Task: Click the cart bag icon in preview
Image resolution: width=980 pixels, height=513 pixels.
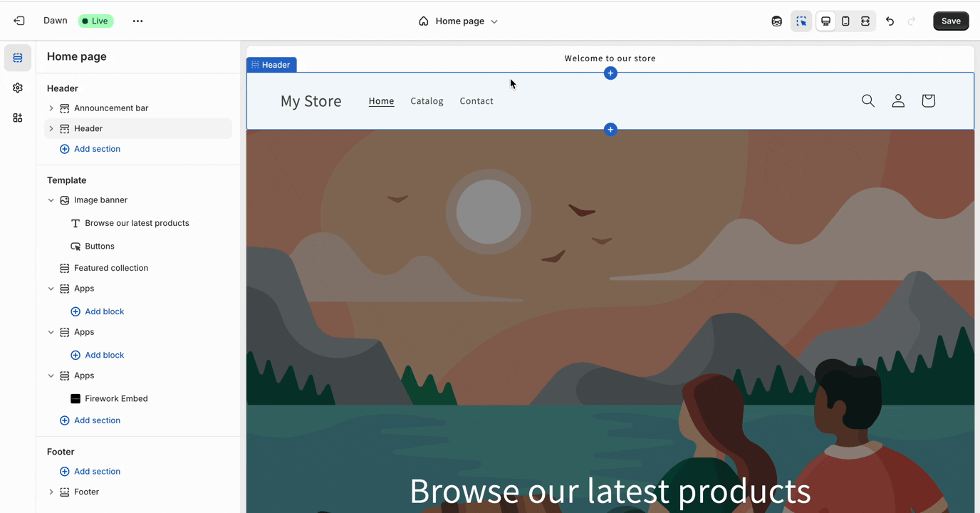Action: [928, 101]
